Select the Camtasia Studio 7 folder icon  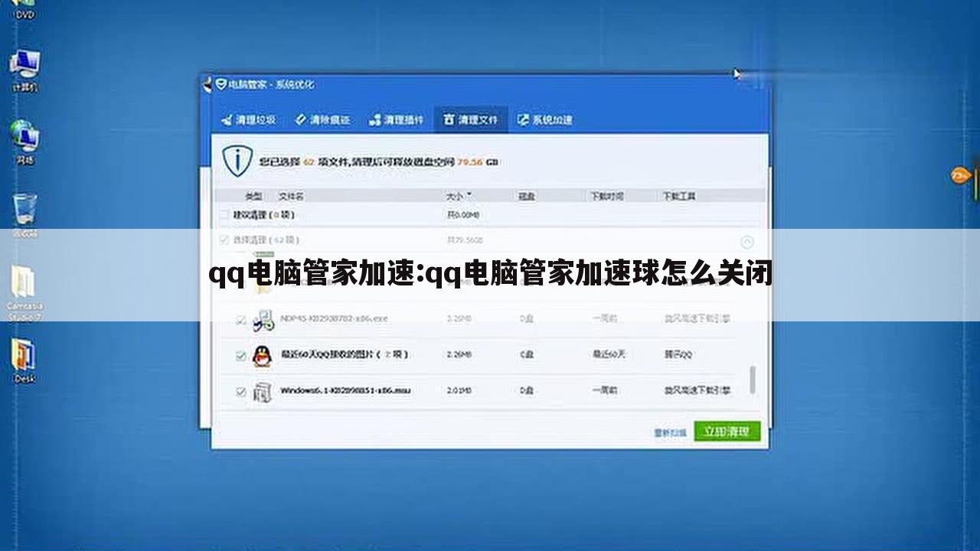(x=24, y=292)
